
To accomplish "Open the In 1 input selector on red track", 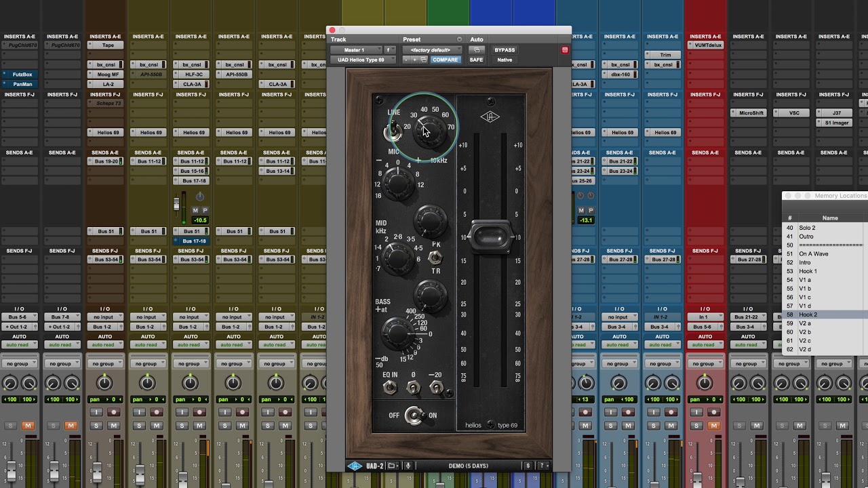I will pyautogui.click(x=705, y=317).
